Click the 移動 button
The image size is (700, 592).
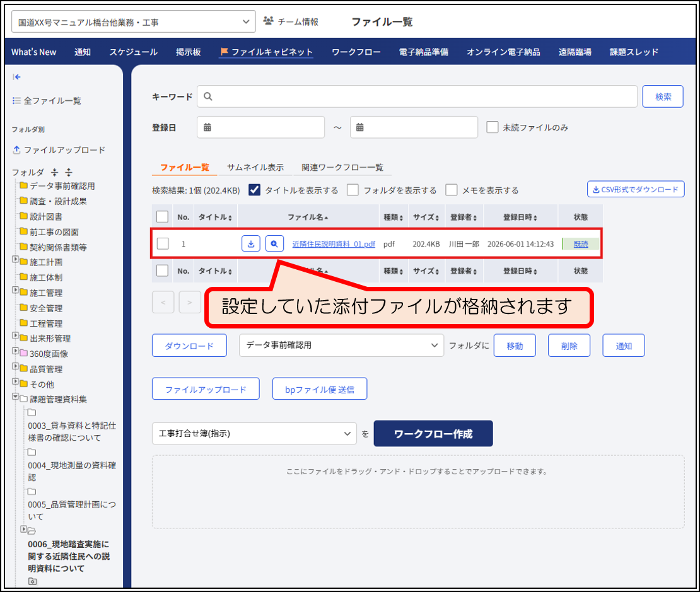[515, 345]
